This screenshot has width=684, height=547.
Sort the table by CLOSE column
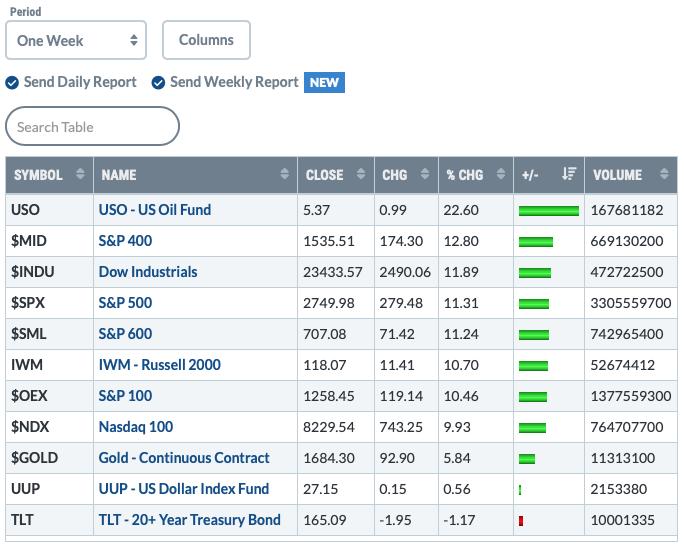tap(336, 175)
